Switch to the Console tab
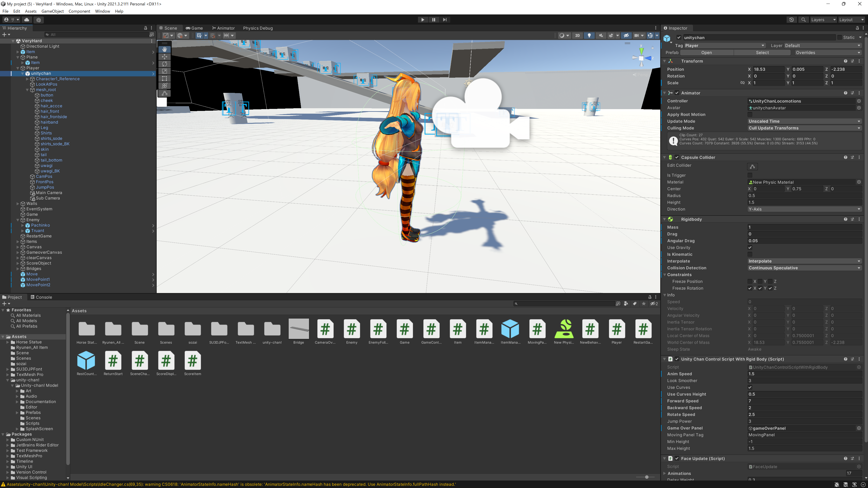The height and width of the screenshot is (488, 868). (x=41, y=297)
